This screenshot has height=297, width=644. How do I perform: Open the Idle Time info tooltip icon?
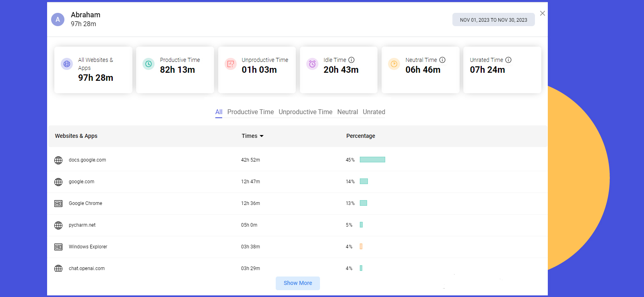pyautogui.click(x=351, y=60)
